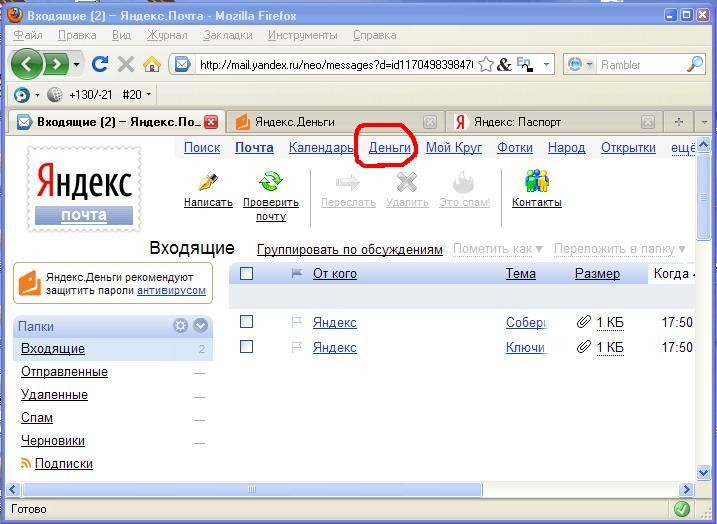The width and height of the screenshot is (717, 524).
Task: Click the horizontal scrollbar thumb
Action: [x=252, y=490]
